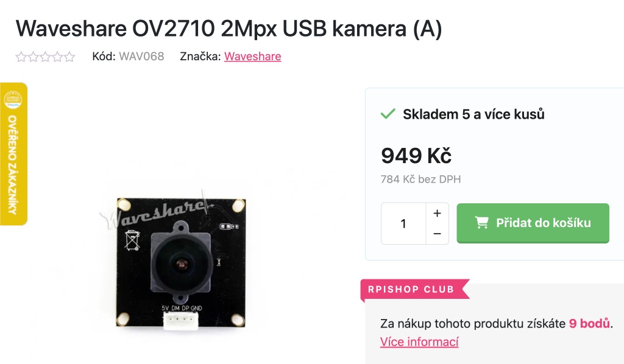
Task: Open the camera product image
Action: point(181,262)
